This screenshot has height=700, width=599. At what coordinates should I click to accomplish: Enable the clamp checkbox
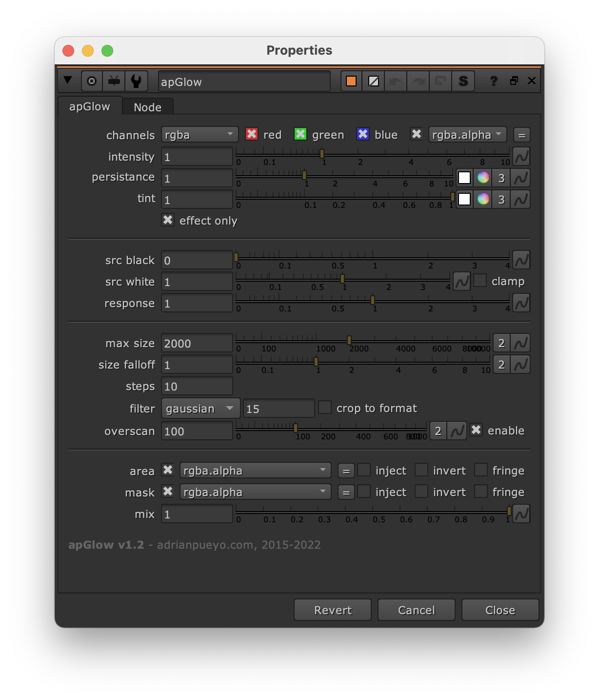480,281
